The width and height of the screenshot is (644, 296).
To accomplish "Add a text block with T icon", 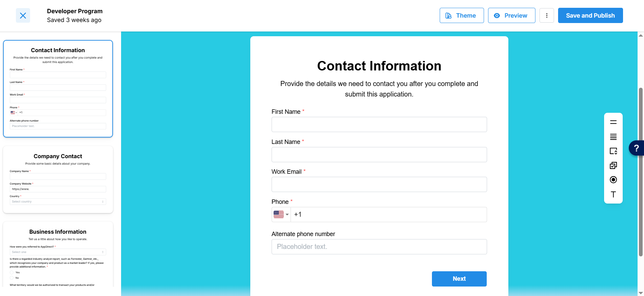I will [613, 194].
